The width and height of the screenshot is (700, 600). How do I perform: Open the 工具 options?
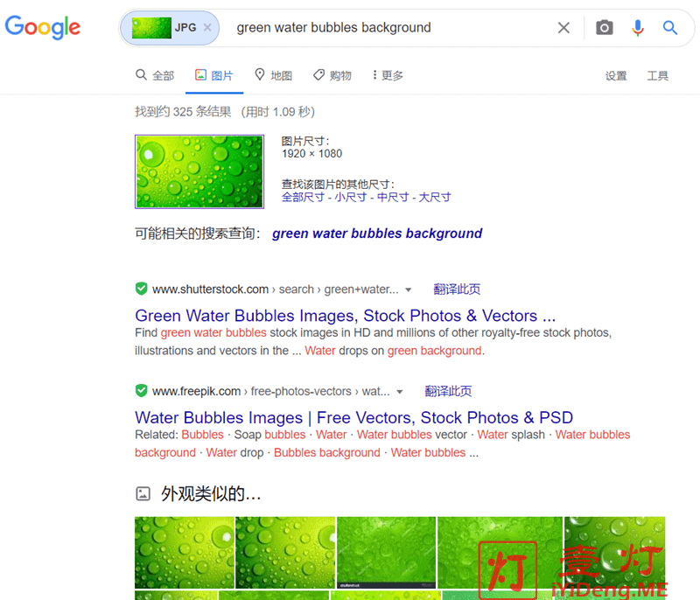658,76
